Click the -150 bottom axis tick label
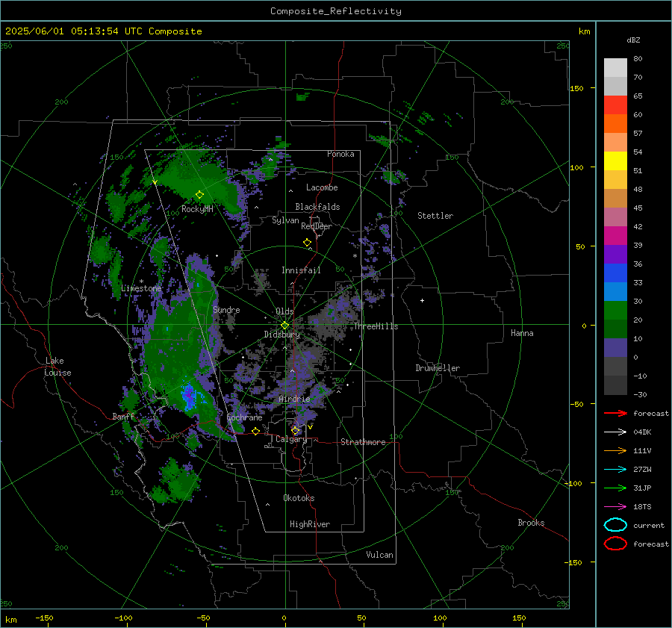 (44, 618)
